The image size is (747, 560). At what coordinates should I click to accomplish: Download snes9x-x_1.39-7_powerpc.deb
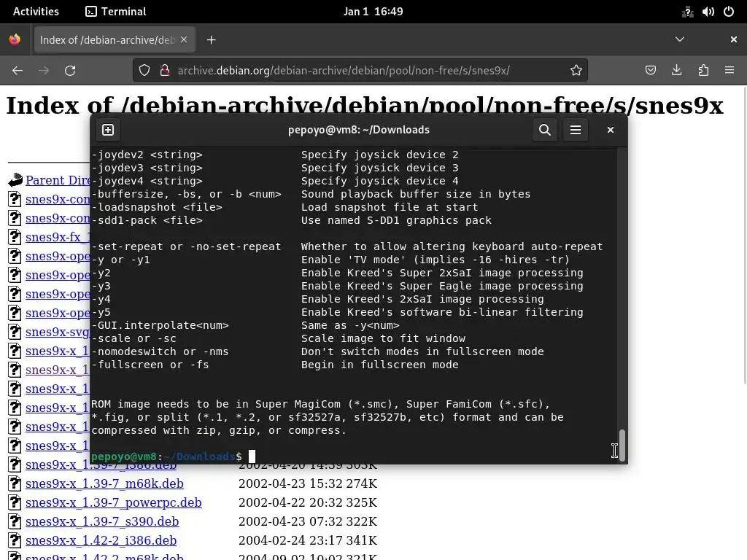(113, 502)
